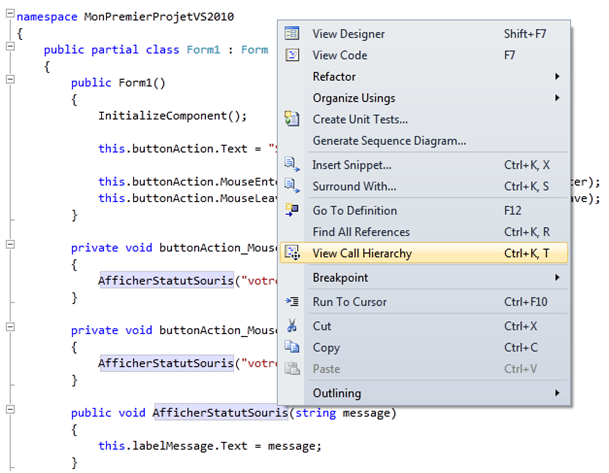Click the Go To Definition icon
Viewport: 609px width, 473px height.
coord(292,210)
